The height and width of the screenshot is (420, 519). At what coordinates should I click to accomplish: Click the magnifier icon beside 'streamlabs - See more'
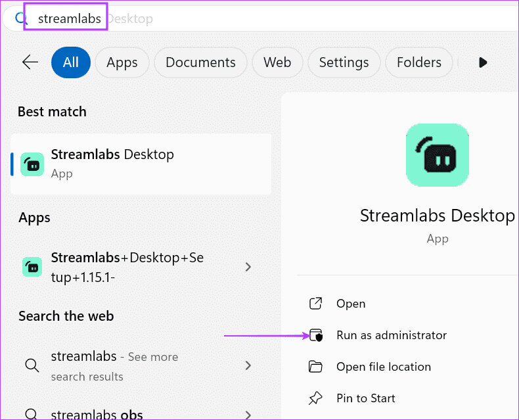(x=32, y=365)
